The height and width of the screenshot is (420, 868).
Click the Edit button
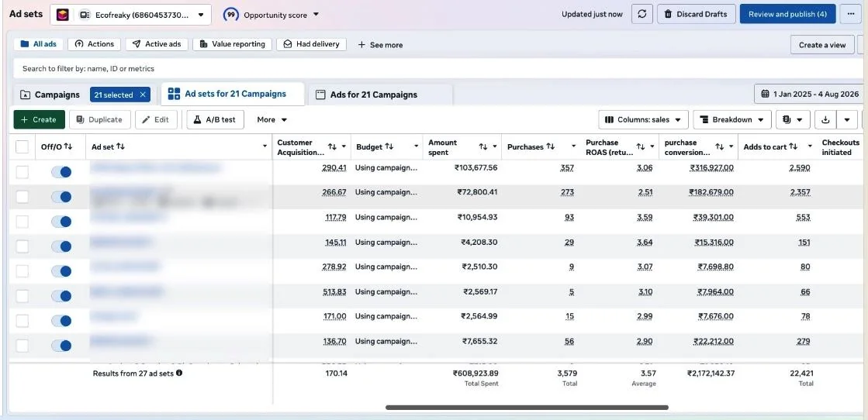(156, 119)
